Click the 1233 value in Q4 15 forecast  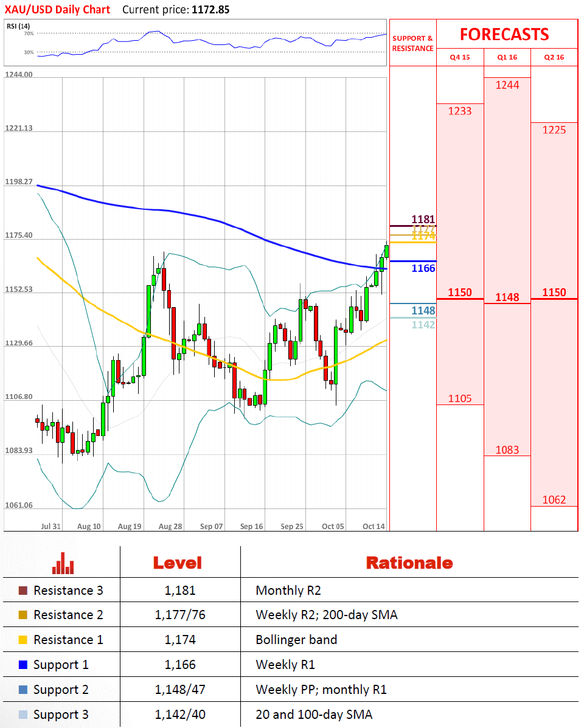click(x=460, y=111)
